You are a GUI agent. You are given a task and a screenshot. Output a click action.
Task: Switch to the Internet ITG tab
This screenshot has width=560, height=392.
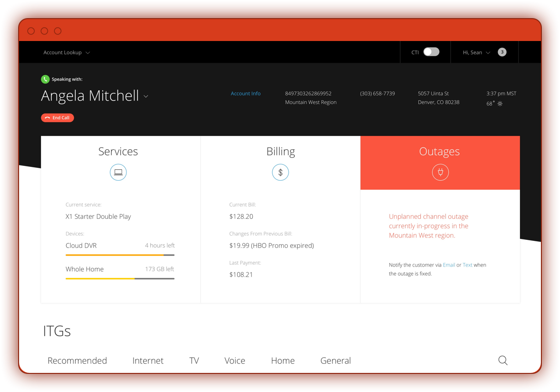[x=148, y=361]
